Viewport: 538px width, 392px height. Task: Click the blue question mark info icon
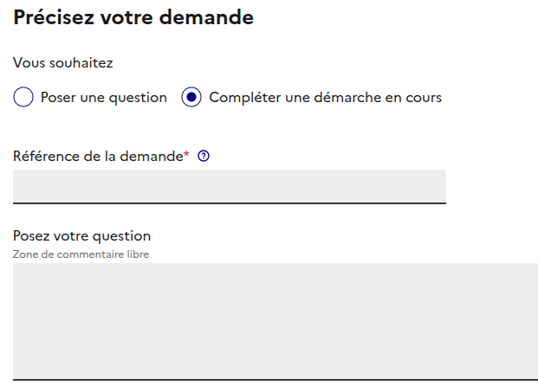(x=204, y=157)
